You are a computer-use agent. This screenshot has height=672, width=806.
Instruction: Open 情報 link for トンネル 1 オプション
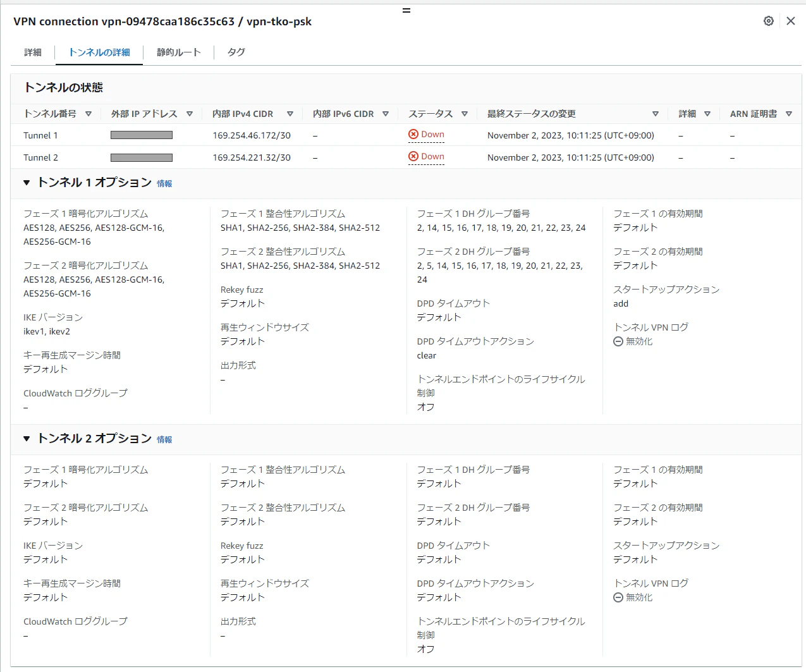coord(164,183)
